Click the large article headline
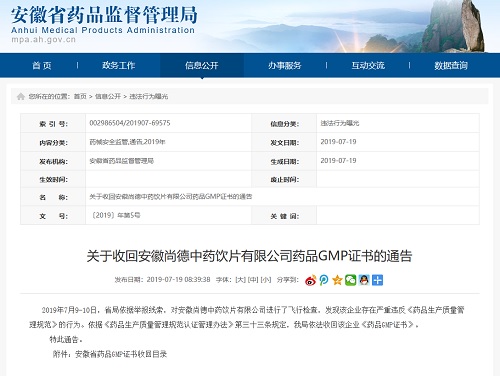The height and width of the screenshot is (376, 500). (x=249, y=256)
